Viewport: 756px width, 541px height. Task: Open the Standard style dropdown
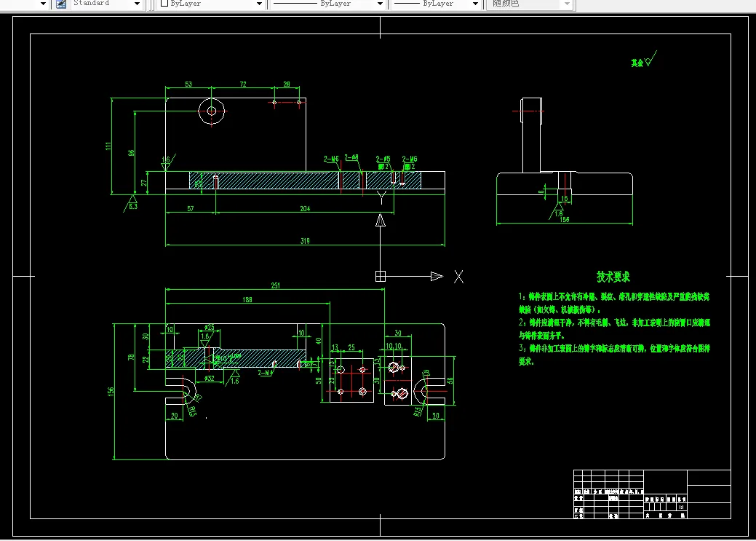137,4
